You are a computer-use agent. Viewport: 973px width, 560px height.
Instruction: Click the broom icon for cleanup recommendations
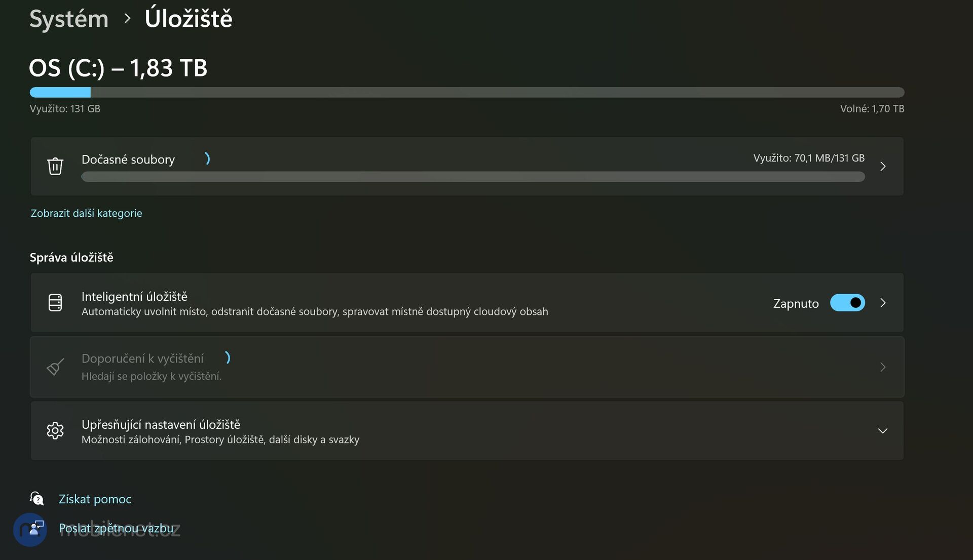point(55,367)
